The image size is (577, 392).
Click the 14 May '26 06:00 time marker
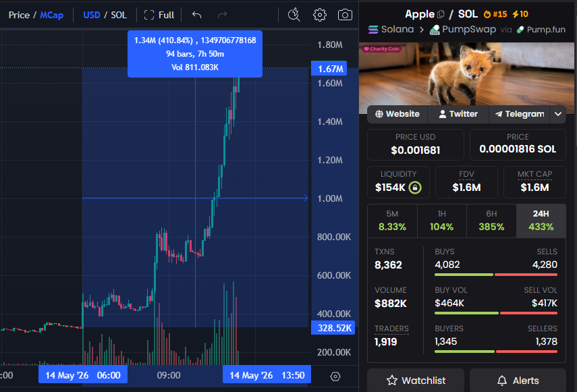(83, 375)
